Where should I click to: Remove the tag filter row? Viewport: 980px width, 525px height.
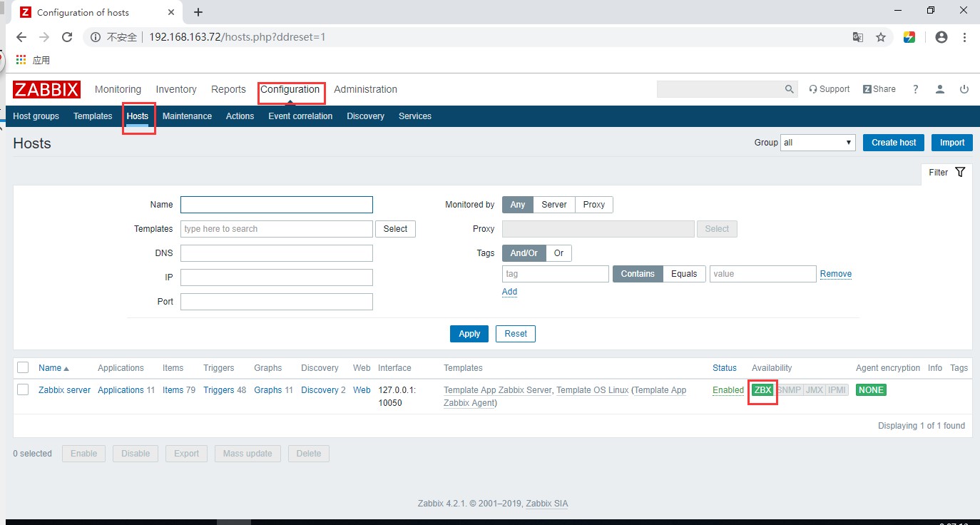click(x=836, y=274)
